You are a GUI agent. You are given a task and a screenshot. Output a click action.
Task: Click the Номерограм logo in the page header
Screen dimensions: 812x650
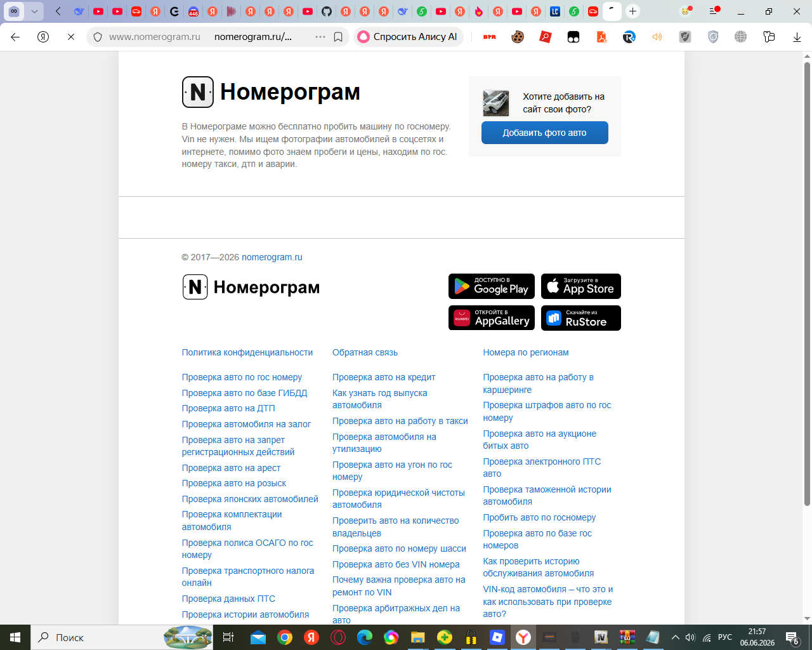[271, 92]
